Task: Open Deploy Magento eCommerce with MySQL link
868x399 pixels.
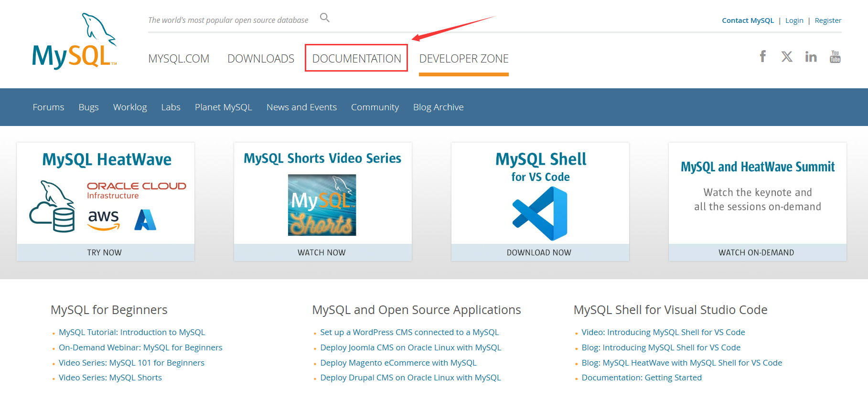Action: click(x=398, y=363)
